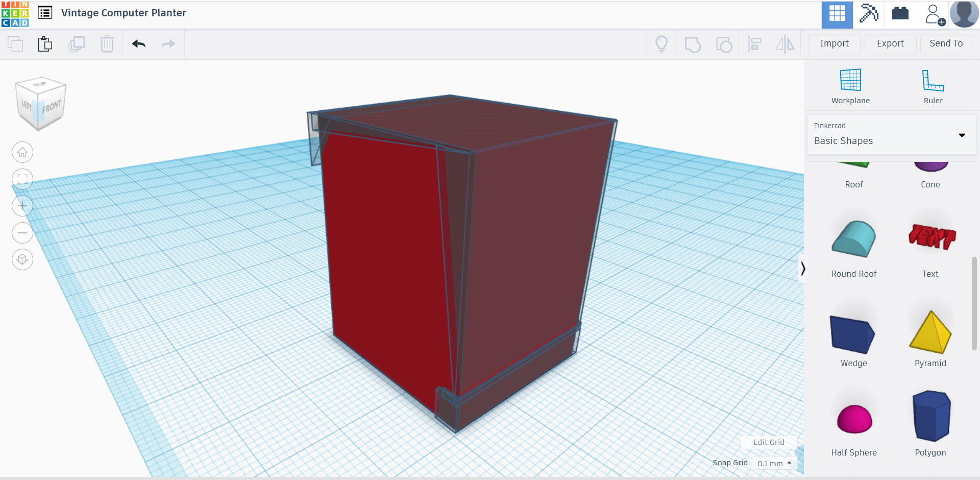The image size is (980, 480).
Task: Fit all shapes in view
Action: point(22,179)
